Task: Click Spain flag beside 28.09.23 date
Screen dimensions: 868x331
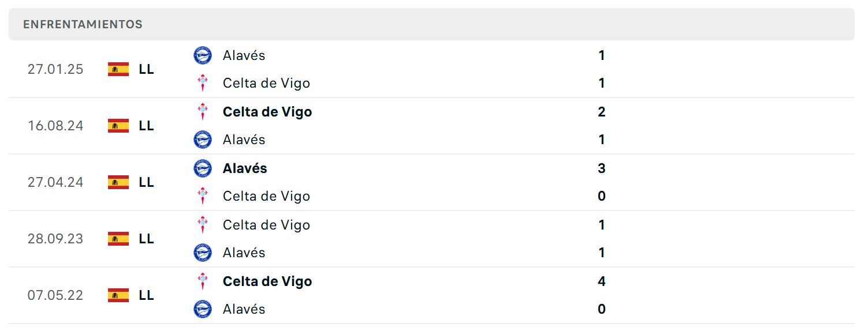Action: tap(118, 239)
